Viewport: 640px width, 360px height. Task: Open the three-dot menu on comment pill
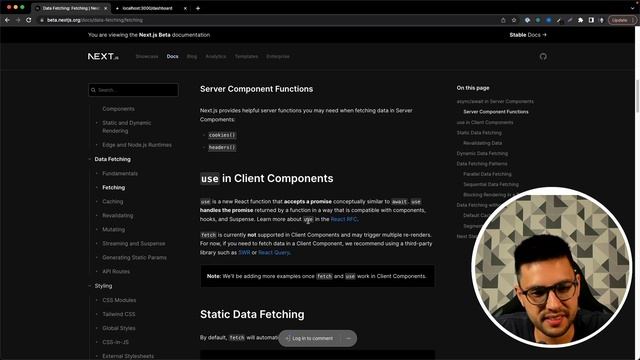coord(348,338)
